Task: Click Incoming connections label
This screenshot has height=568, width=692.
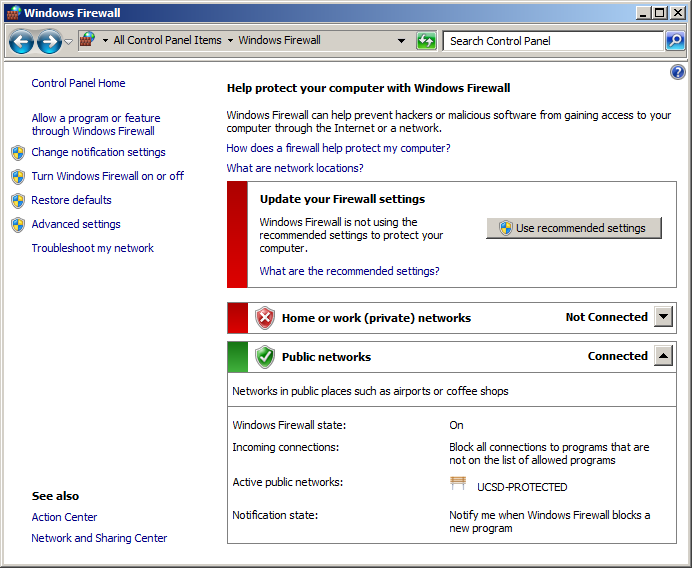Action: point(286,447)
